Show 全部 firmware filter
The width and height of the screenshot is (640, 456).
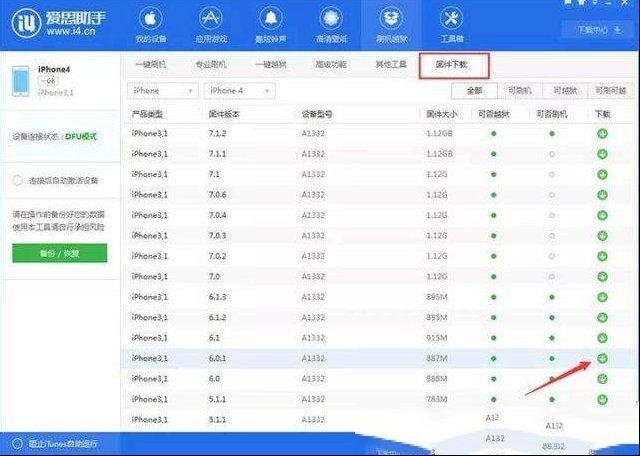pyautogui.click(x=474, y=91)
